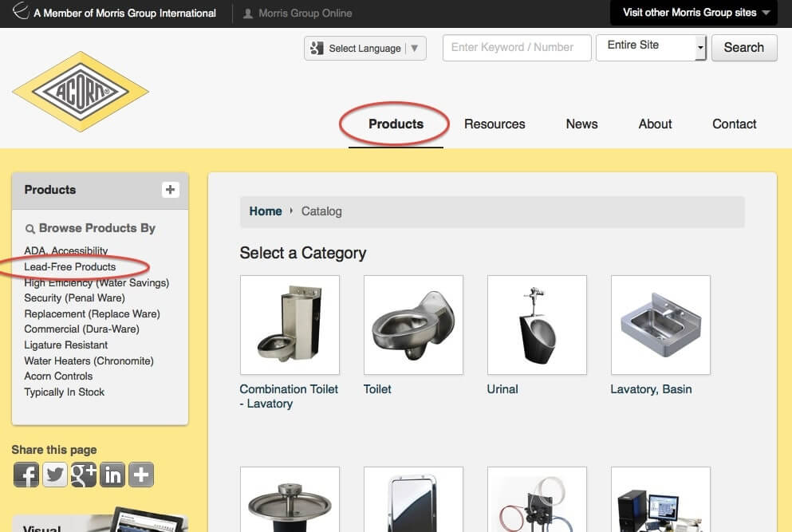Click the Enter Keyword / Number search field
Viewport: 792px width, 532px height.
coord(517,48)
